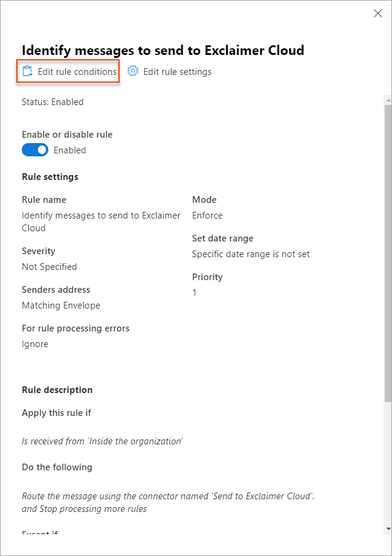
Task: Click the vertical scrollbar thumb
Action: click(x=388, y=254)
